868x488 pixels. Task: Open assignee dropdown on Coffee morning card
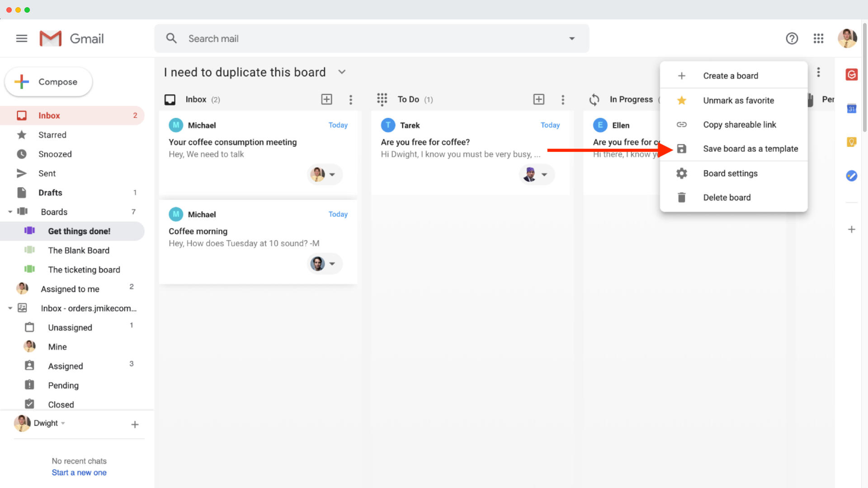point(332,264)
